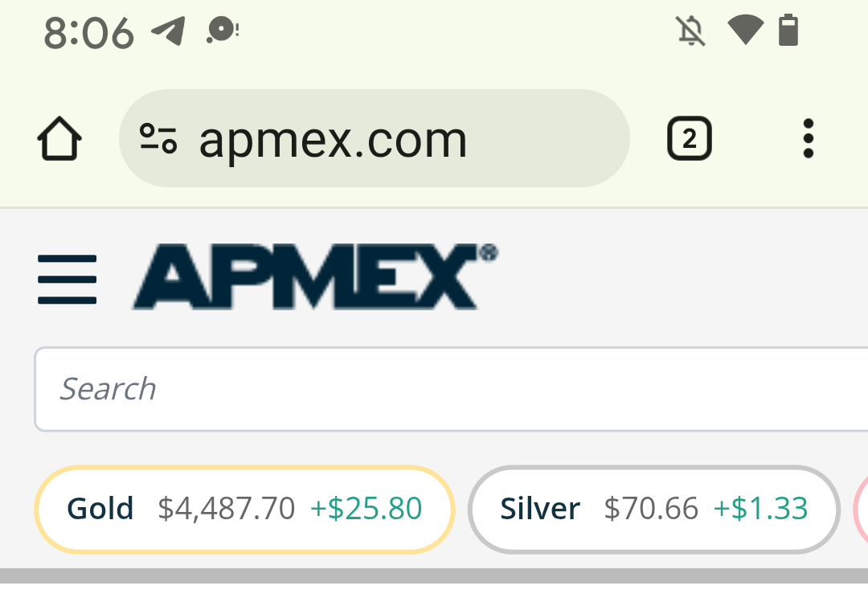Open Chrome's three-dot overflow menu
868x606 pixels.
pyautogui.click(x=808, y=139)
